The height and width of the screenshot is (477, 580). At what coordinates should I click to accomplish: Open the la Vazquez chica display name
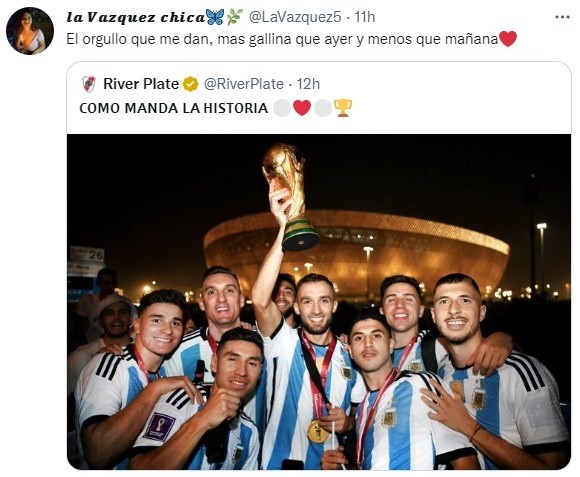pyautogui.click(x=136, y=17)
